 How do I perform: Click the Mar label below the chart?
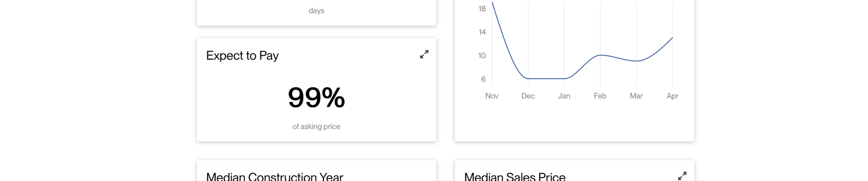click(636, 96)
